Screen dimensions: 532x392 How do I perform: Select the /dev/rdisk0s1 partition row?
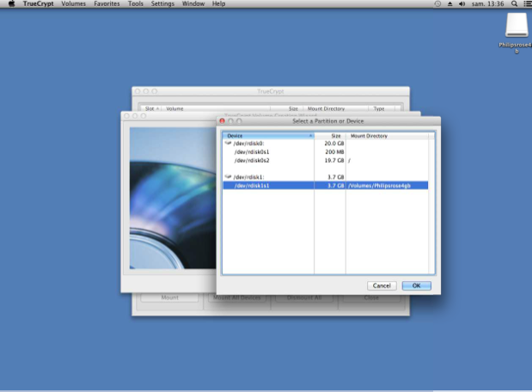tap(325, 151)
